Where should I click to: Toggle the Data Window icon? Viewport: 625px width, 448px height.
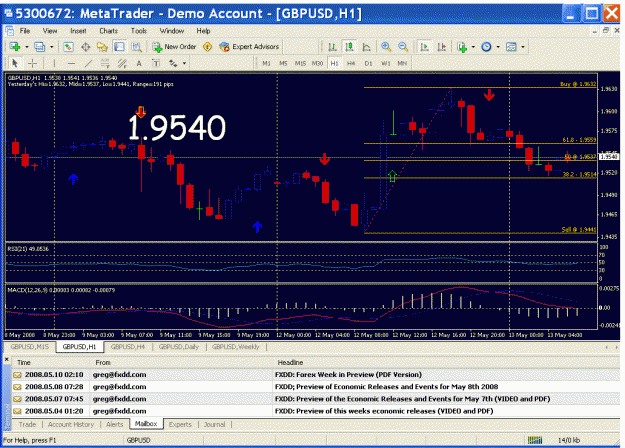85,47
